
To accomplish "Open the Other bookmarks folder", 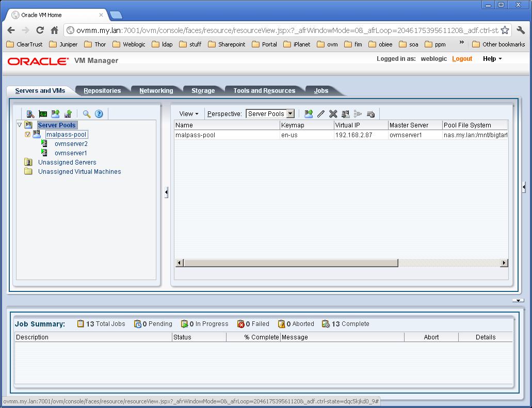I will [498, 44].
